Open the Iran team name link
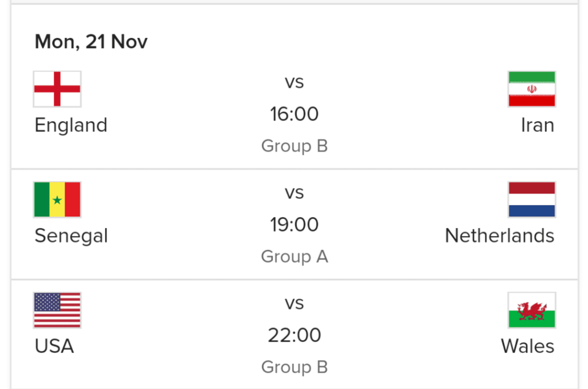588x389 pixels. (537, 125)
